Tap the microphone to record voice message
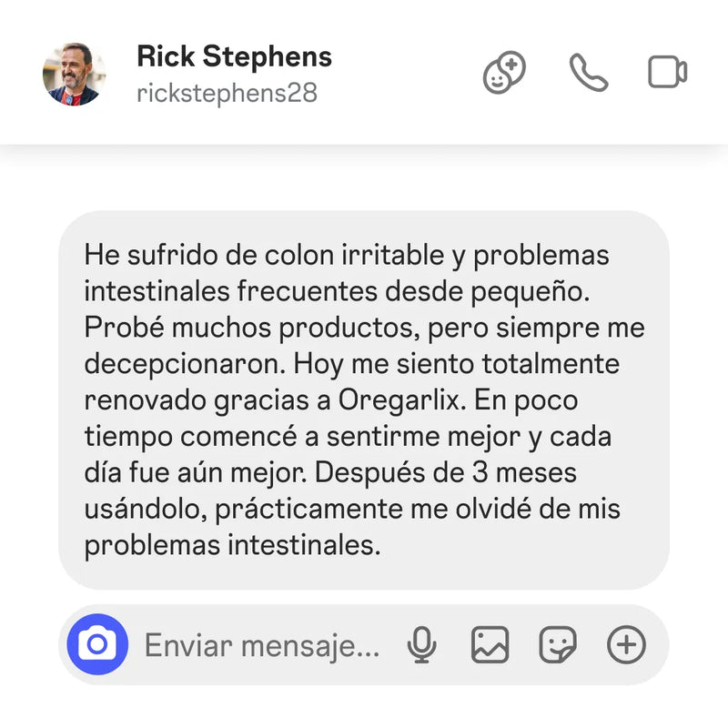 tap(421, 644)
